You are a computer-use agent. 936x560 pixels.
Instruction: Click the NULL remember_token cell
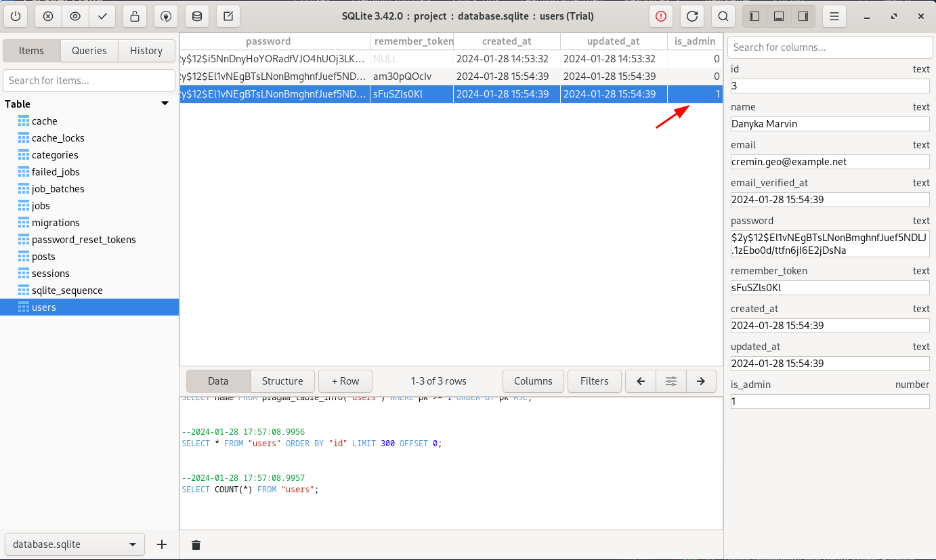(412, 59)
